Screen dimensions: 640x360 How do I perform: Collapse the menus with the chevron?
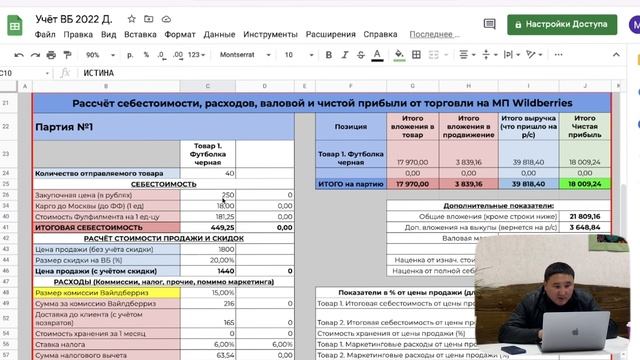coord(616,55)
